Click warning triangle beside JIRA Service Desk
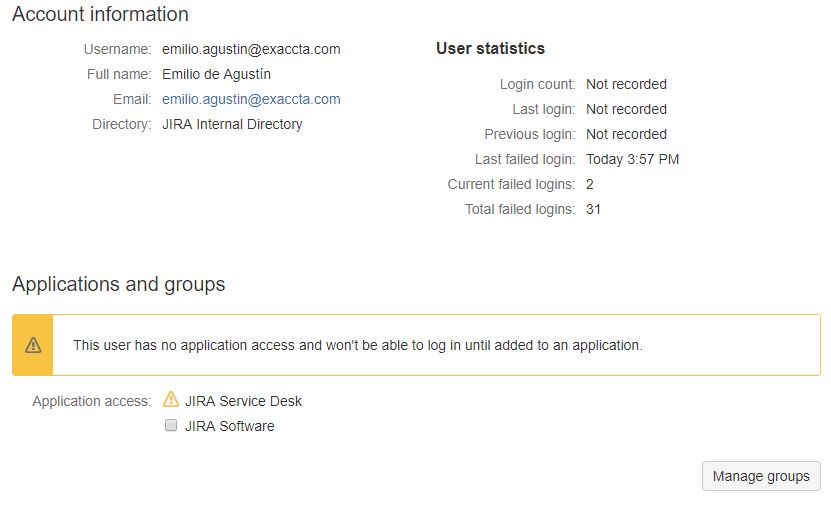The height and width of the screenshot is (506, 831). 171,400
